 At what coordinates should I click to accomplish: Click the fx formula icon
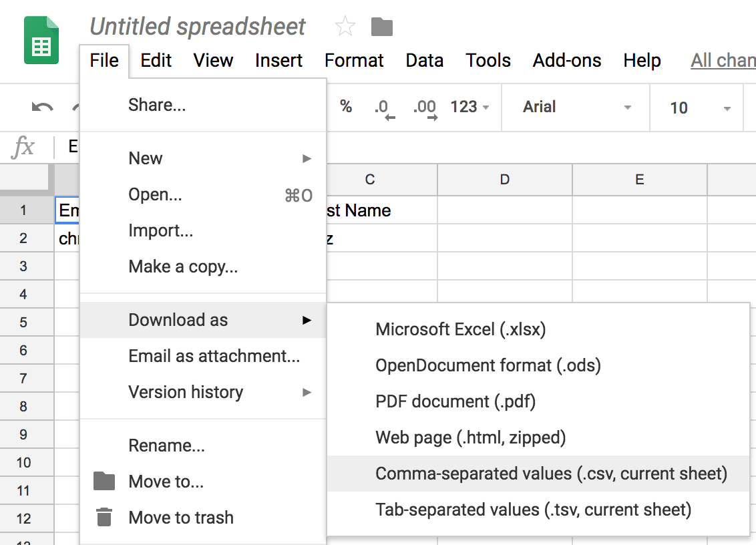point(23,146)
